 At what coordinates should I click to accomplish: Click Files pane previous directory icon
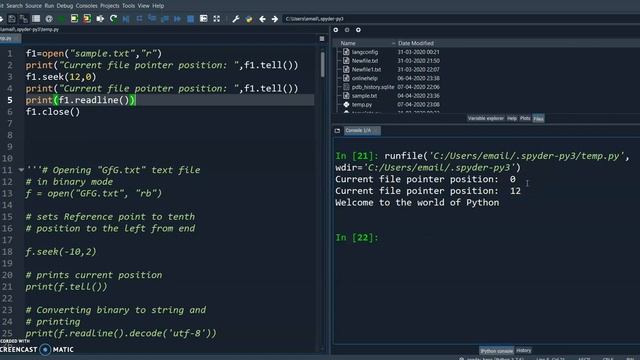tap(336, 30)
